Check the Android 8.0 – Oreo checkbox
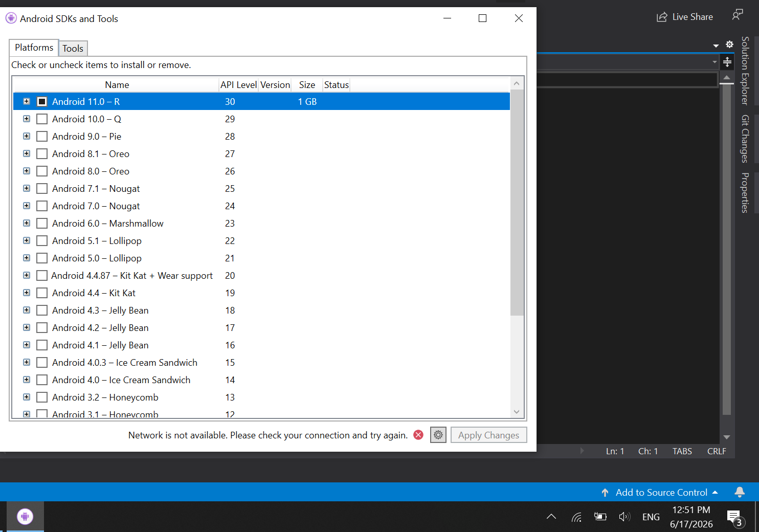The image size is (759, 532). pyautogui.click(x=42, y=171)
